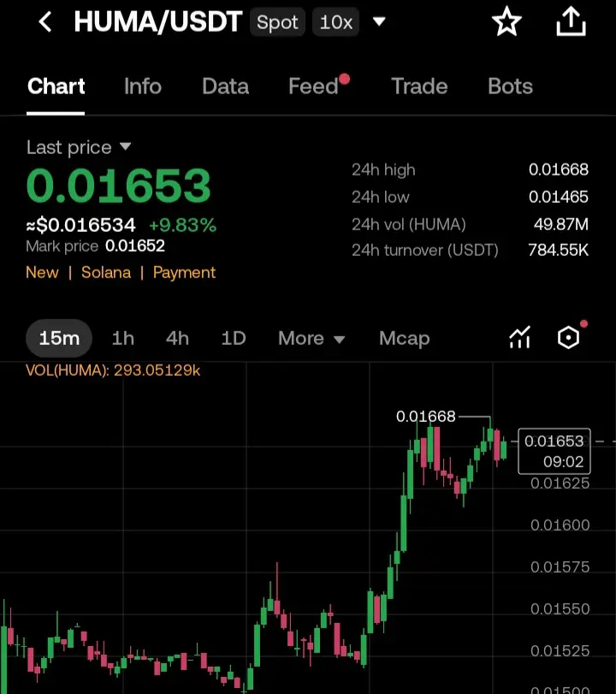Select the Spot badge
The width and height of the screenshot is (616, 694).
277,22
